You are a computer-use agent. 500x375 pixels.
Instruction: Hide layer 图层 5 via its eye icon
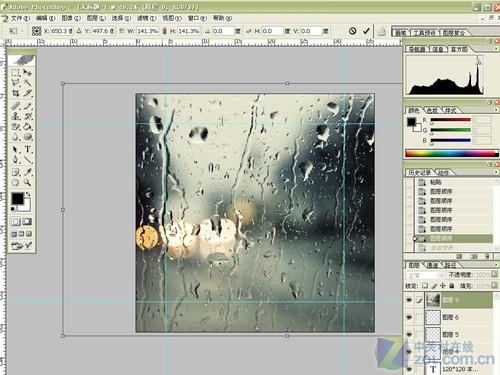[409, 334]
